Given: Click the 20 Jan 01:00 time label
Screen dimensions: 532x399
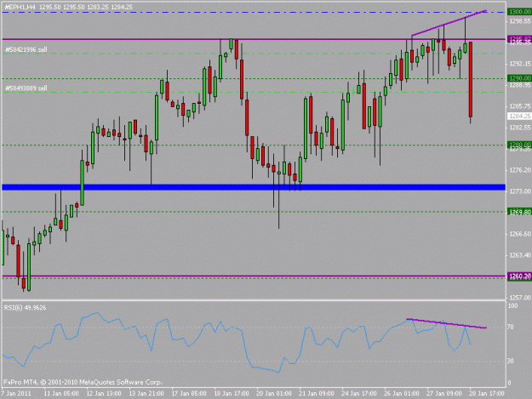Looking at the screenshot, I should click(274, 394).
